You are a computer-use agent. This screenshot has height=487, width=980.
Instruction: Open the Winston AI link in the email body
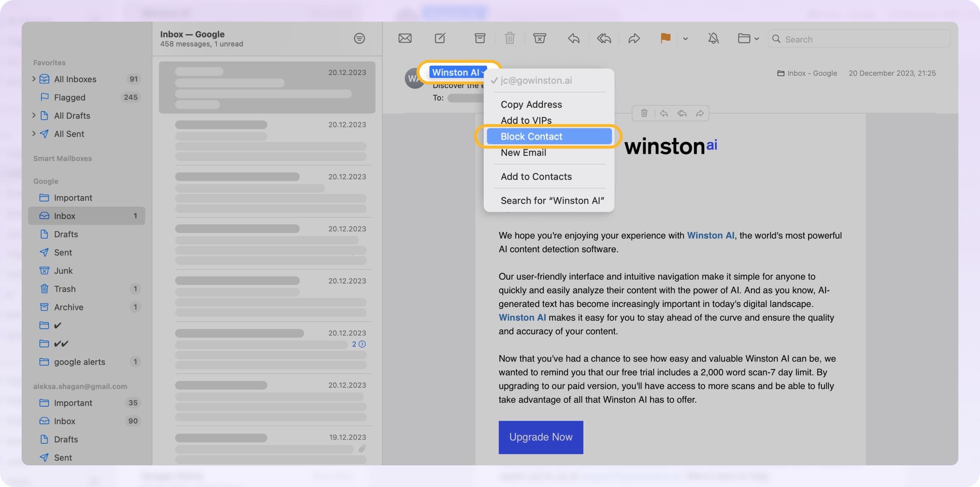(x=710, y=235)
